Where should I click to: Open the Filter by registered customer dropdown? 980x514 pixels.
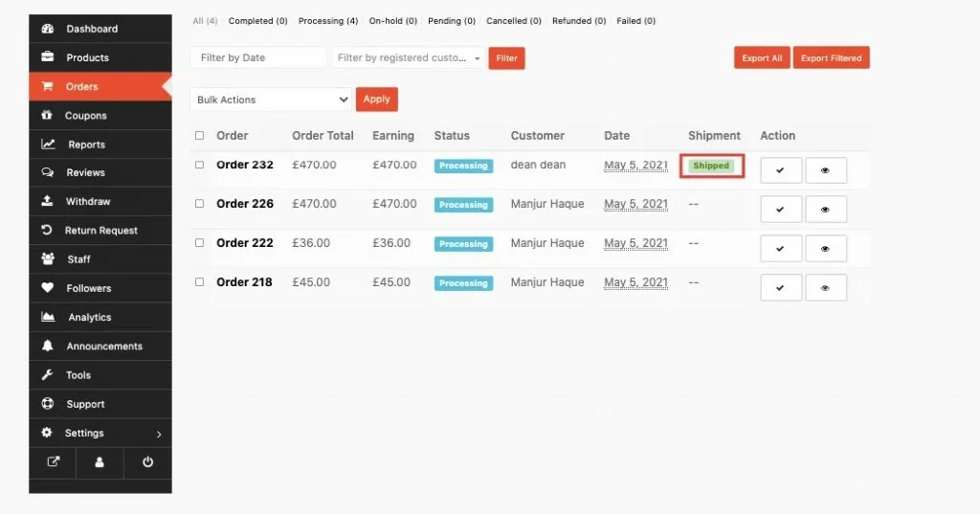tap(409, 57)
